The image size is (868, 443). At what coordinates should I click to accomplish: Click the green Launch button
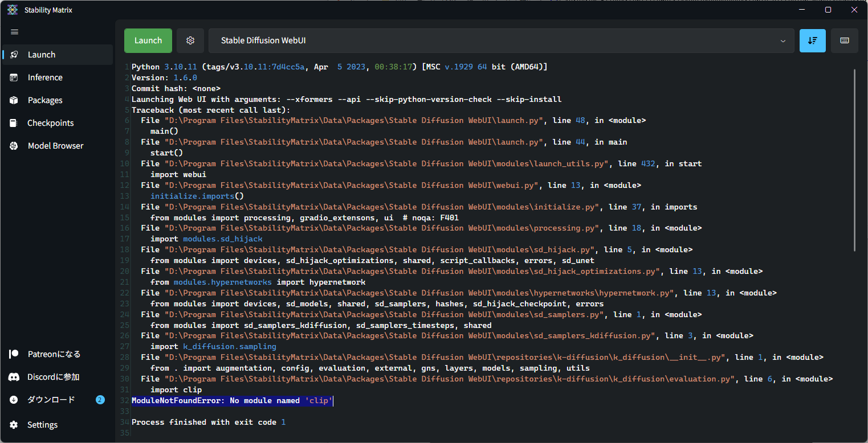pos(148,40)
